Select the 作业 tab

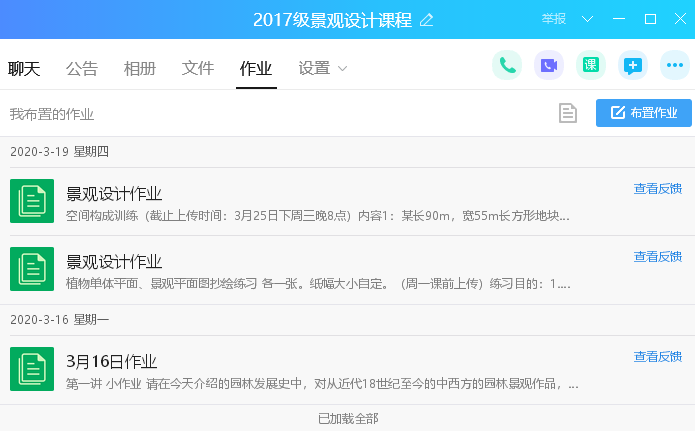point(256,69)
